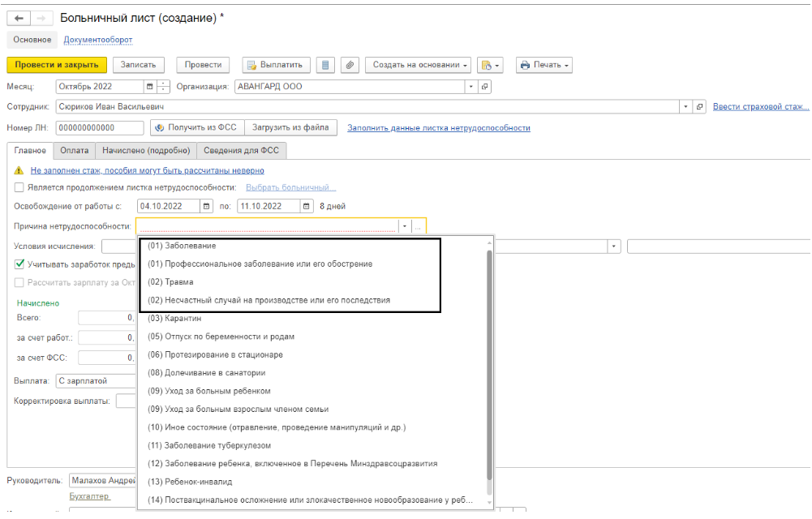Open the start date calendar picker
The width and height of the screenshot is (812, 519).
coord(206,206)
